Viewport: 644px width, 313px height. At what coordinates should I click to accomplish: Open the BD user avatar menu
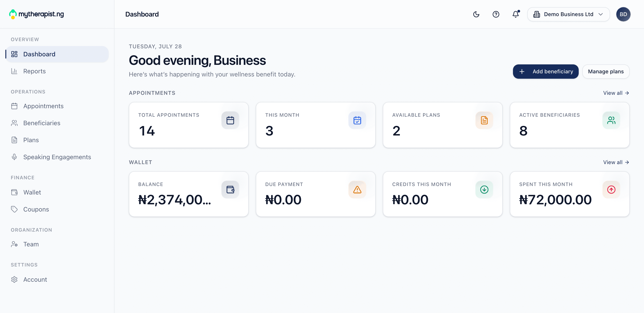(x=623, y=14)
